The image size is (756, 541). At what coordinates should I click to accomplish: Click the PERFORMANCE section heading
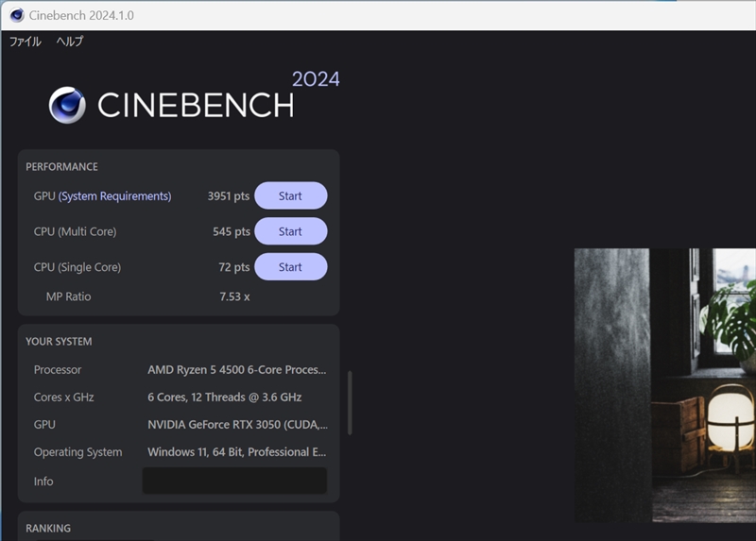(x=61, y=167)
